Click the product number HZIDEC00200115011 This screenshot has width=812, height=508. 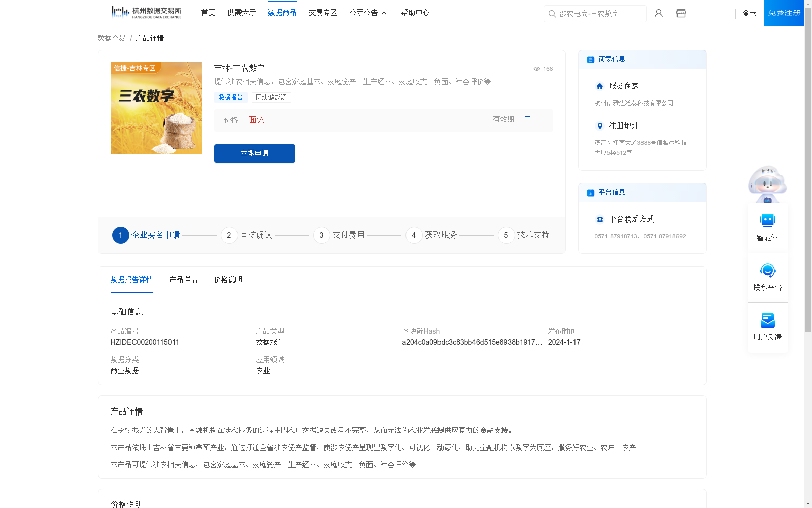point(145,342)
